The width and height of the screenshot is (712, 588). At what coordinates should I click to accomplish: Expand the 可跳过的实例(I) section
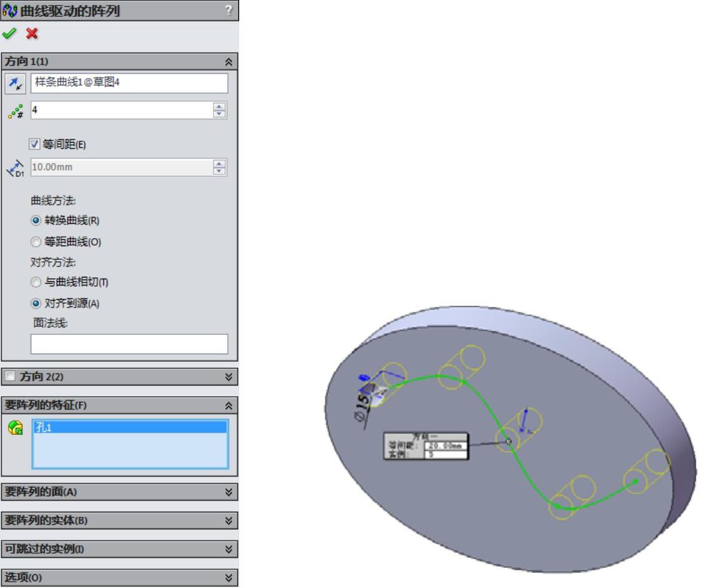(229, 549)
